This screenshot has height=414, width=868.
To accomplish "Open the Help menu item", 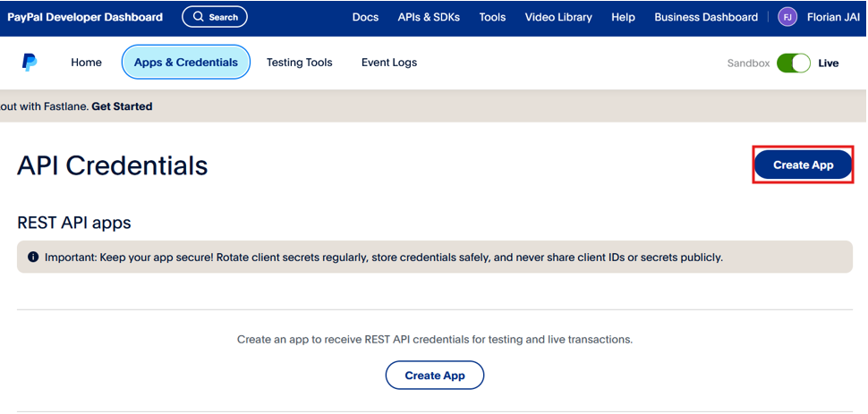I will 623,17.
